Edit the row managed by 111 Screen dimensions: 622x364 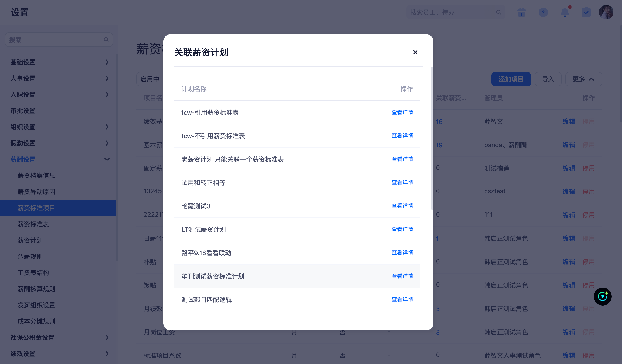569,215
